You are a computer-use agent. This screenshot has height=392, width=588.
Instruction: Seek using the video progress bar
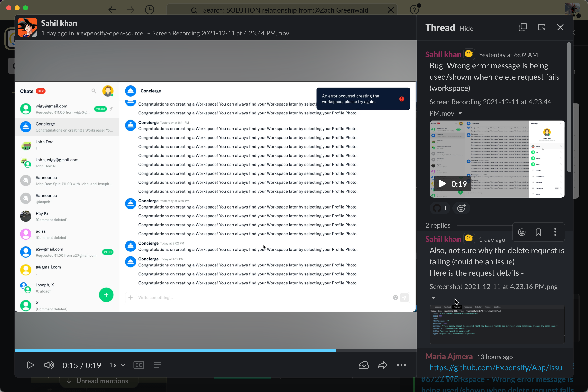(x=215, y=351)
